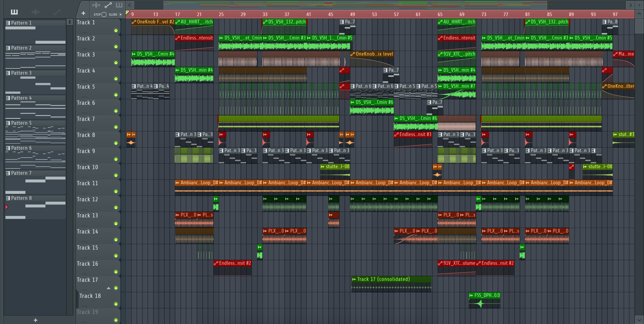Select the Track 13 name label
644x324 pixels.
click(x=87, y=215)
